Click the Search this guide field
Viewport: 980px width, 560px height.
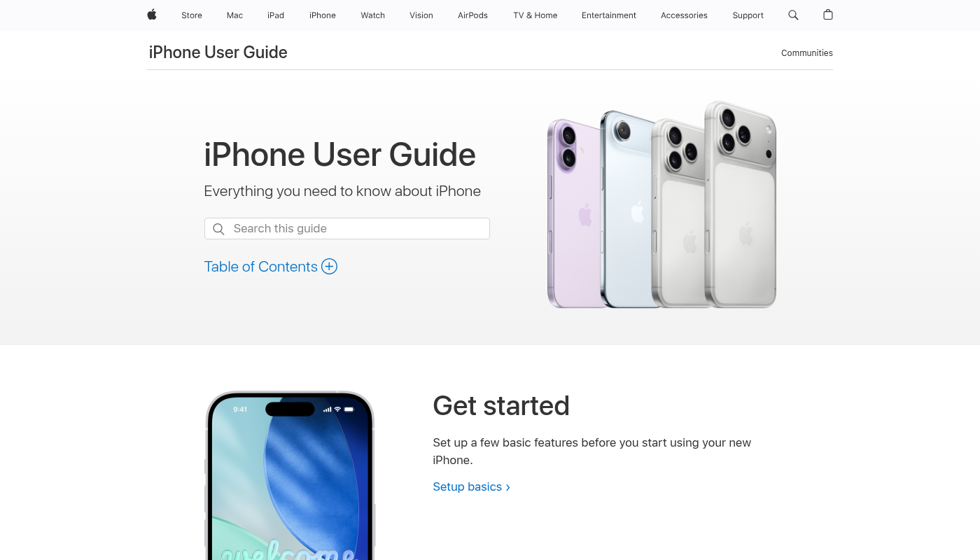point(347,229)
